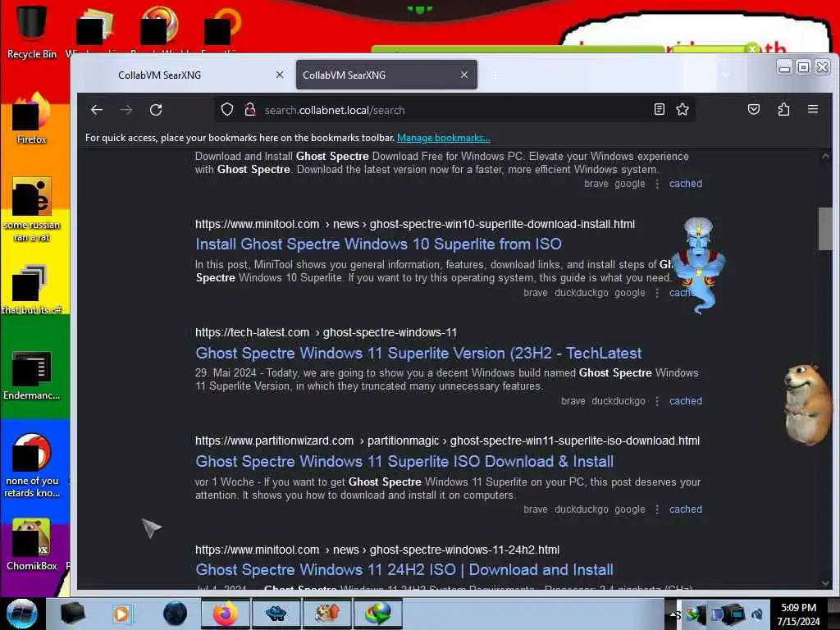Open Install Ghost Spectre Windows 10 Superlite result

378,244
